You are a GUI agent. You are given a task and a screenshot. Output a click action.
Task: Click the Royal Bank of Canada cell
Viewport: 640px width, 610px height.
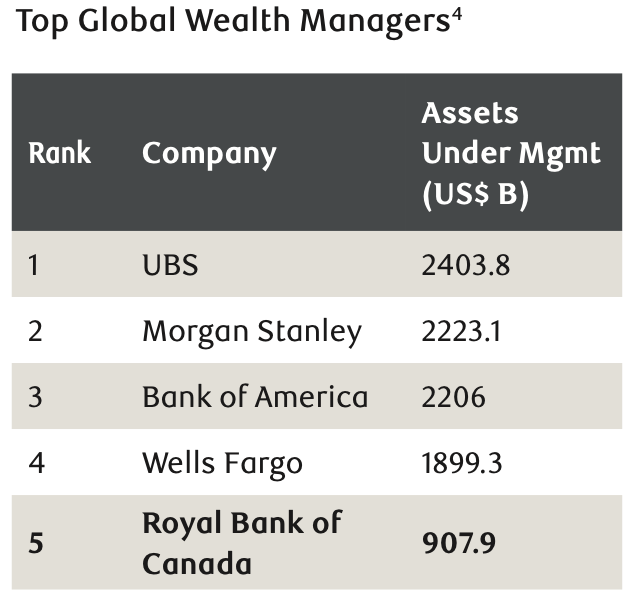pos(241,543)
